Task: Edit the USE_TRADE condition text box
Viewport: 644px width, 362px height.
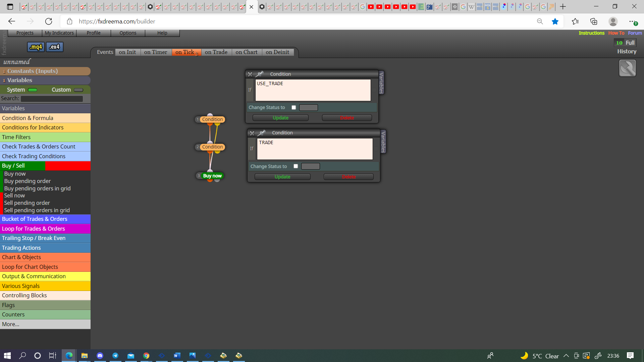Action: pyautogui.click(x=313, y=90)
